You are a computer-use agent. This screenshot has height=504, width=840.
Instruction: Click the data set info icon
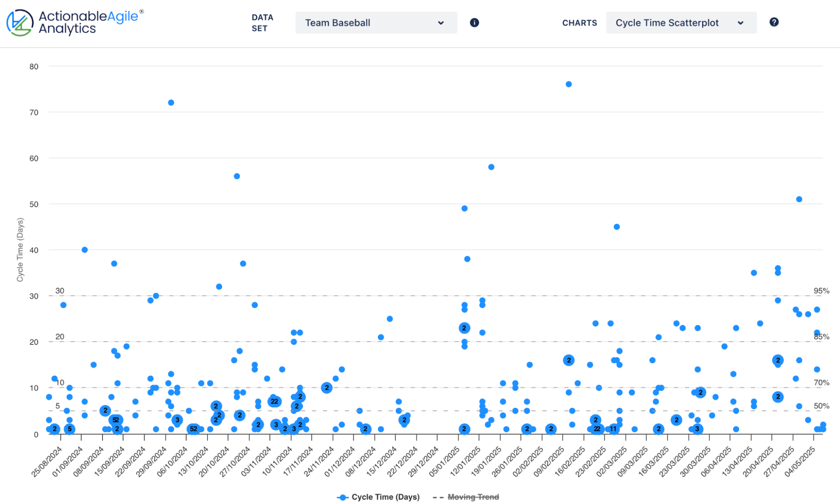click(474, 23)
